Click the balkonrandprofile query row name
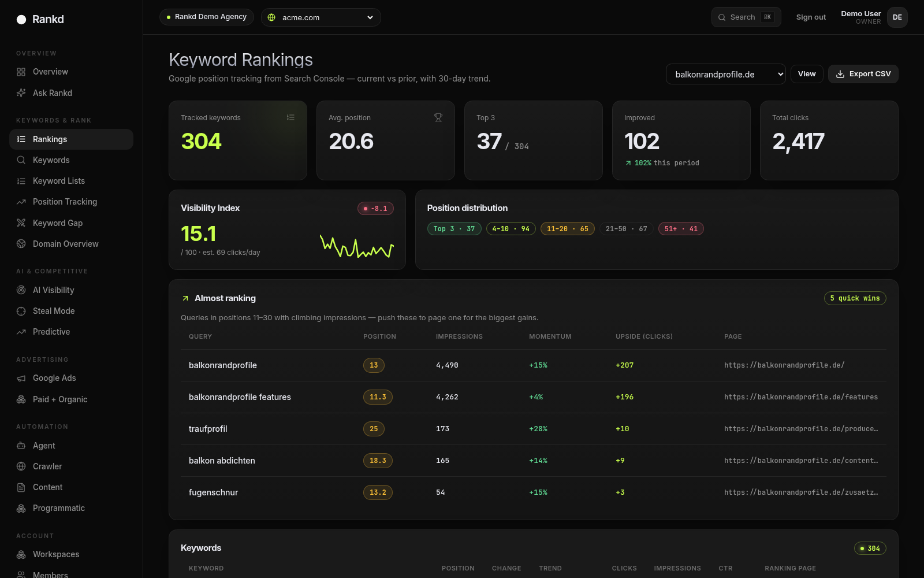 [x=223, y=365]
